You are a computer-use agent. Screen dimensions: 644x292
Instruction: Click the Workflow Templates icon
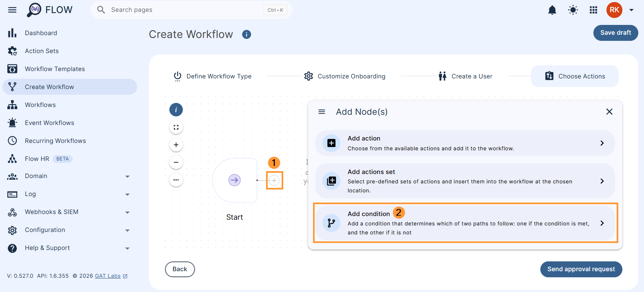[x=12, y=69]
